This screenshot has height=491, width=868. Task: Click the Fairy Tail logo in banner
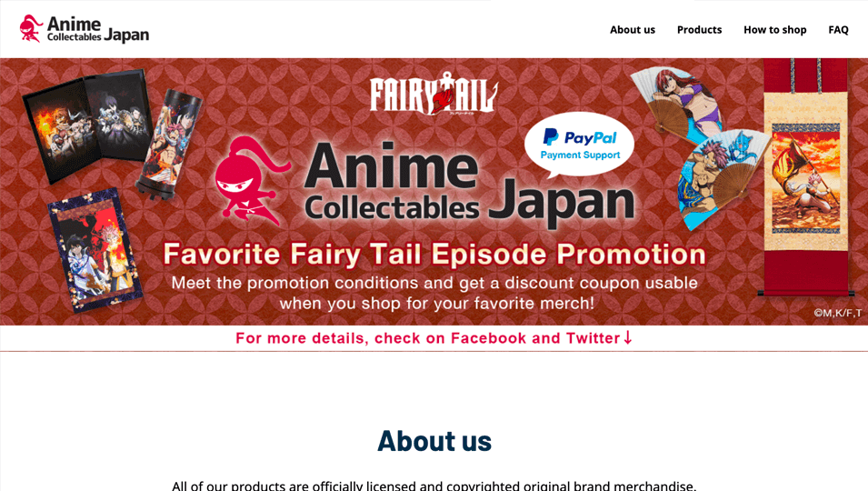pyautogui.click(x=434, y=94)
